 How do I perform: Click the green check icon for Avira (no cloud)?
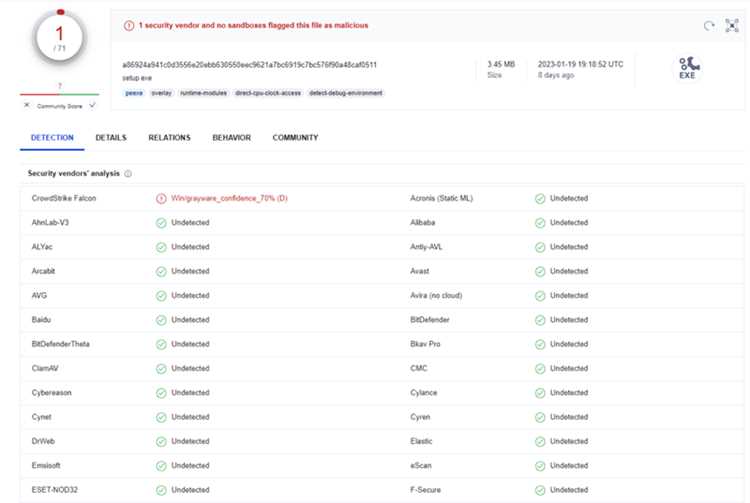coord(540,296)
